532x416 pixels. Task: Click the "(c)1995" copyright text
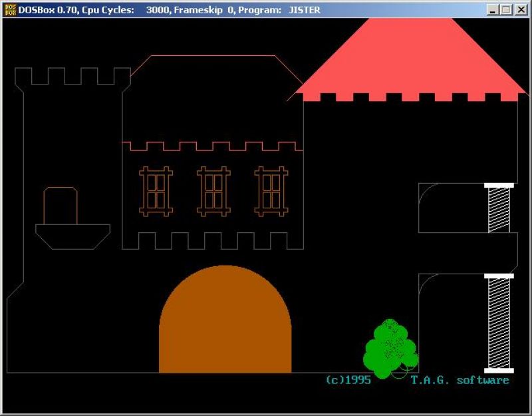348,379
